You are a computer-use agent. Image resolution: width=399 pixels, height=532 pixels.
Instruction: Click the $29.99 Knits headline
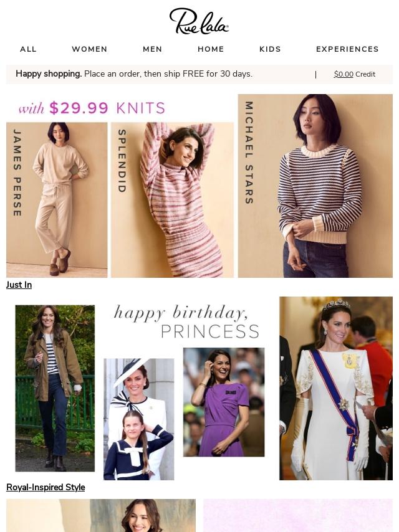[92, 108]
